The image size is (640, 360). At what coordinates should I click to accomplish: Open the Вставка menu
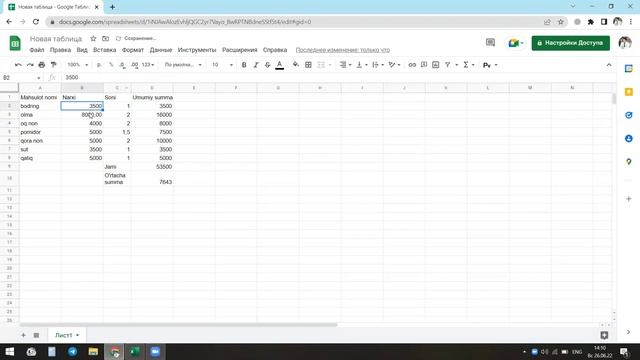[x=104, y=50]
